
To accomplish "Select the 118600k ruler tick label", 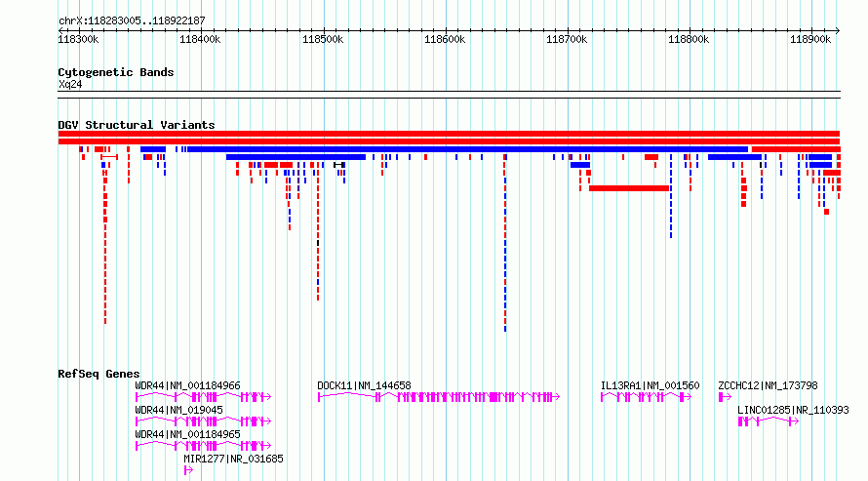I will (445, 39).
